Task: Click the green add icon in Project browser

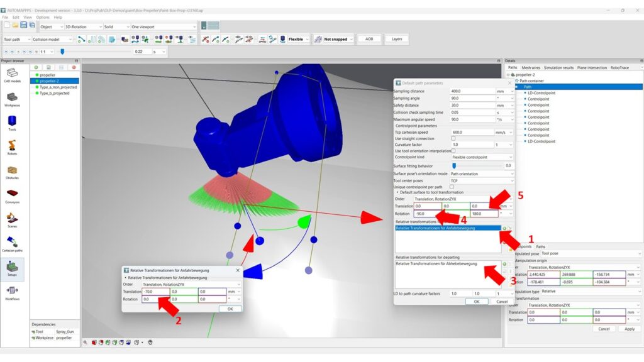Action: pos(36,67)
